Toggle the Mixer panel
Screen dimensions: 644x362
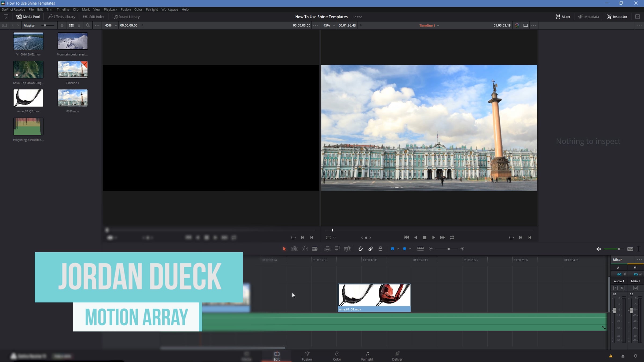click(x=563, y=17)
